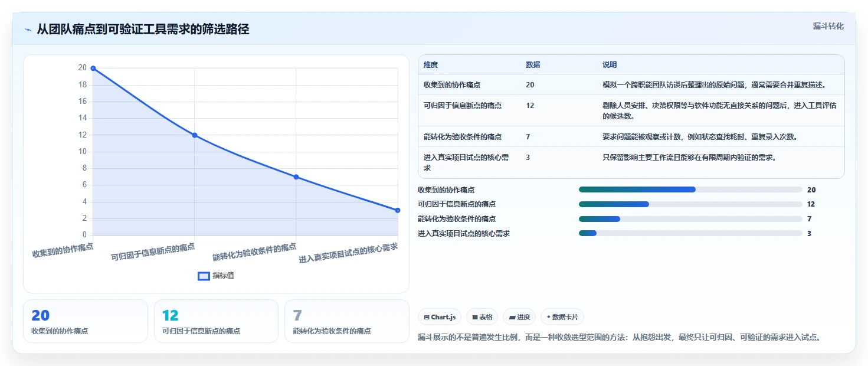Click the table value 3
The image size is (868, 366).
[528, 158]
